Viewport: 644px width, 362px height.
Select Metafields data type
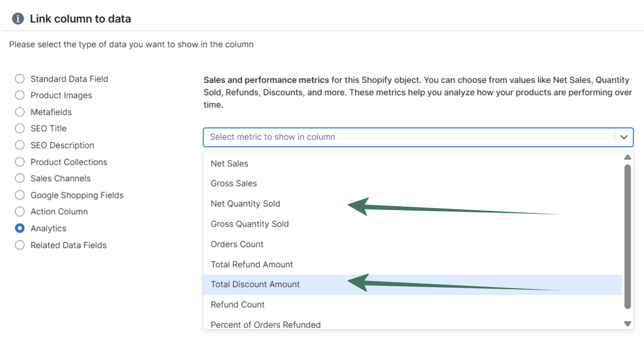(19, 112)
